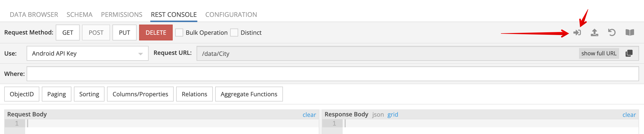Enable the Bulk Operation checkbox
The height and width of the screenshot is (134, 644).
point(179,33)
